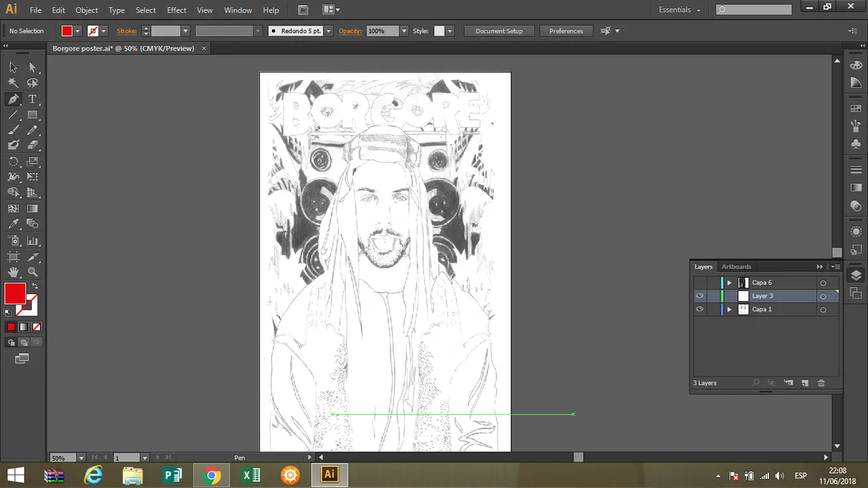Screen dimensions: 868x488
Task: Choose the Eraser tool
Action: (x=32, y=145)
